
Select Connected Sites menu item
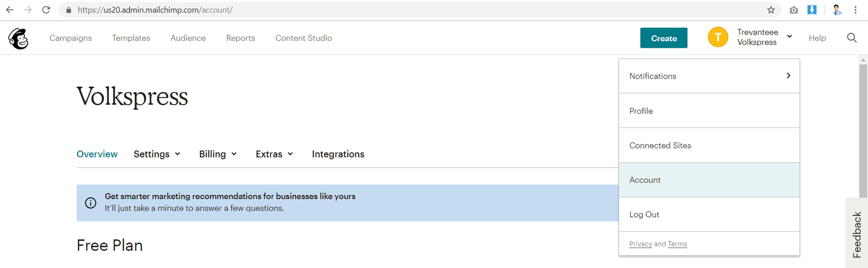point(709,145)
